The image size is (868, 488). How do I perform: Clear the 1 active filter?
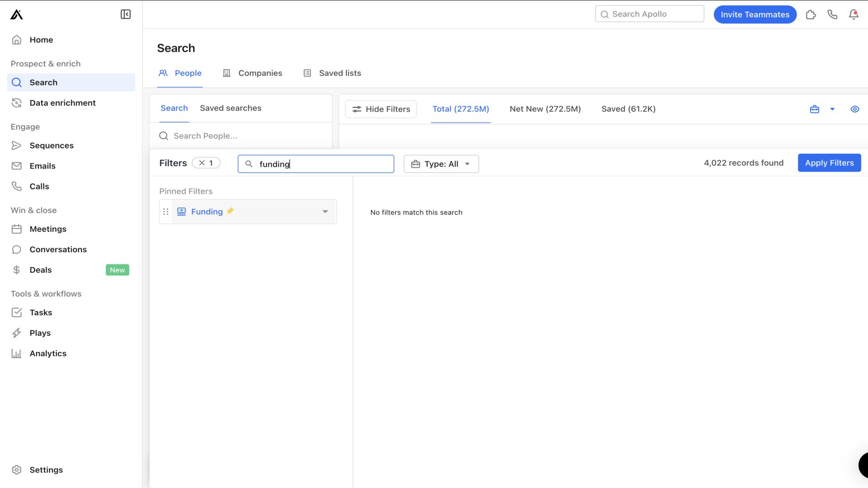[206, 163]
